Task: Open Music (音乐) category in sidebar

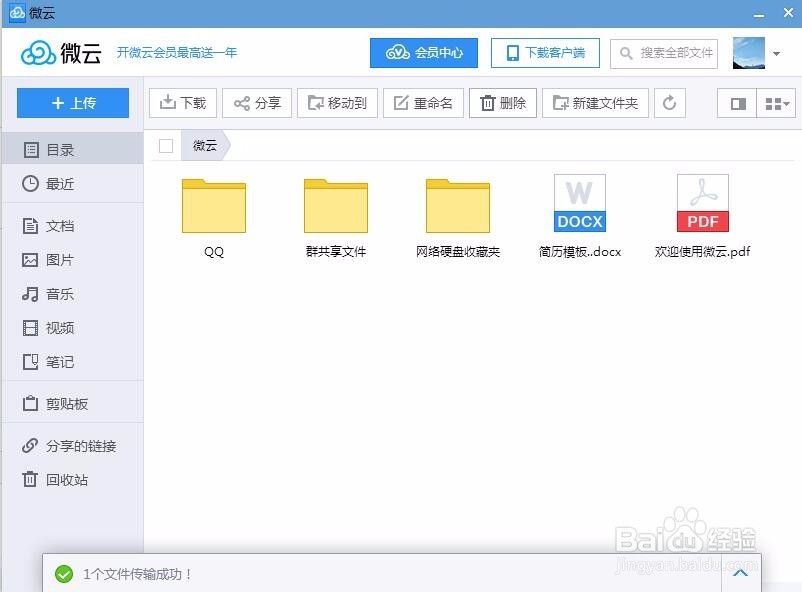Action: [73, 294]
